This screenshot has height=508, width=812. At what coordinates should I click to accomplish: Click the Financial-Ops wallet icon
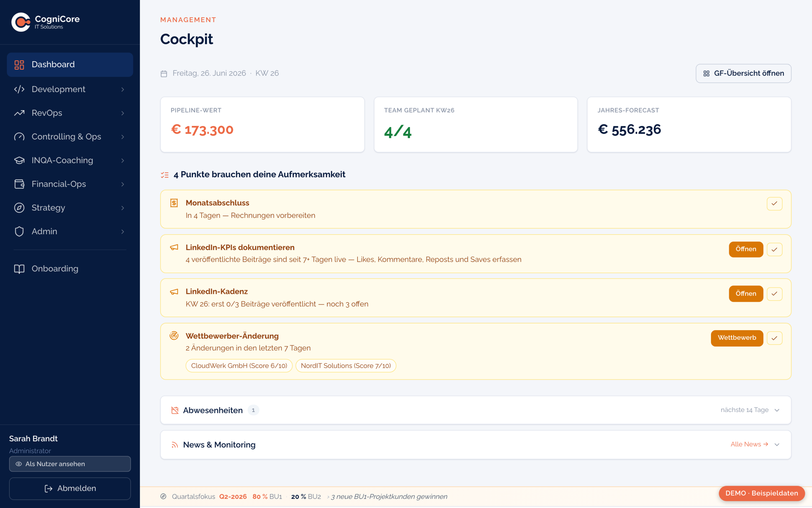tap(19, 184)
